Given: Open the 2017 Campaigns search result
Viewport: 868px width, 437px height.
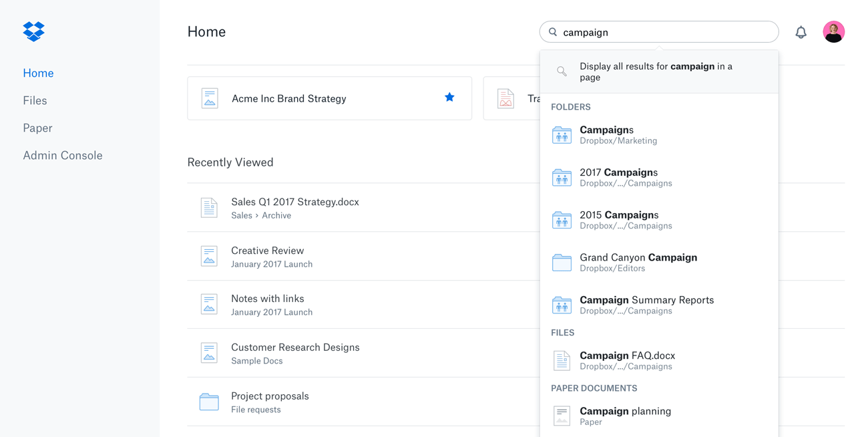Looking at the screenshot, I should 659,178.
